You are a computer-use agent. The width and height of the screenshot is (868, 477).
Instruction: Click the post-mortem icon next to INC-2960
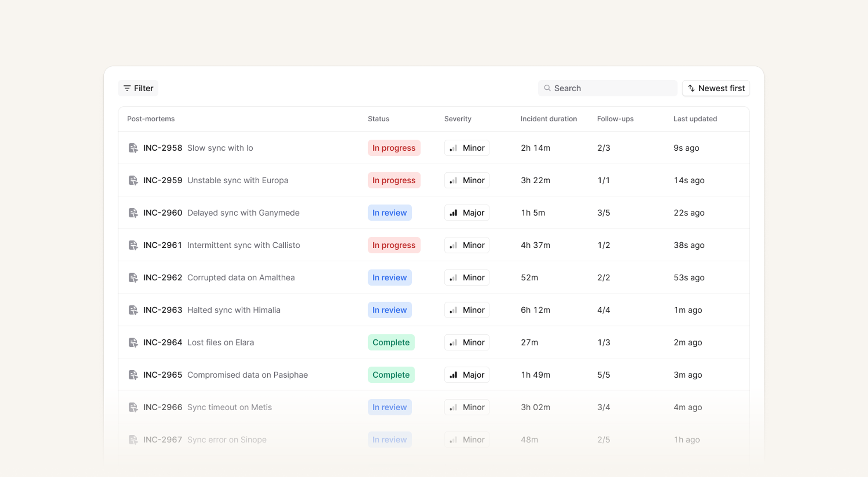pos(133,213)
